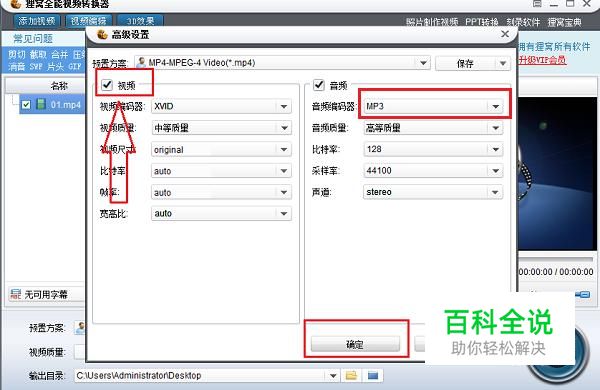Open 音频质量 高等质量 dropdown
This screenshot has height=390, width=600.
click(433, 128)
